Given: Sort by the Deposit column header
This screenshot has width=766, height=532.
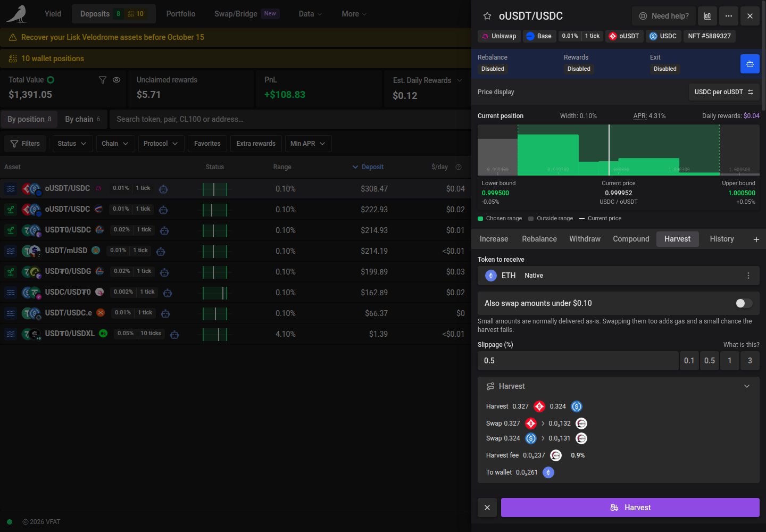Looking at the screenshot, I should (368, 167).
